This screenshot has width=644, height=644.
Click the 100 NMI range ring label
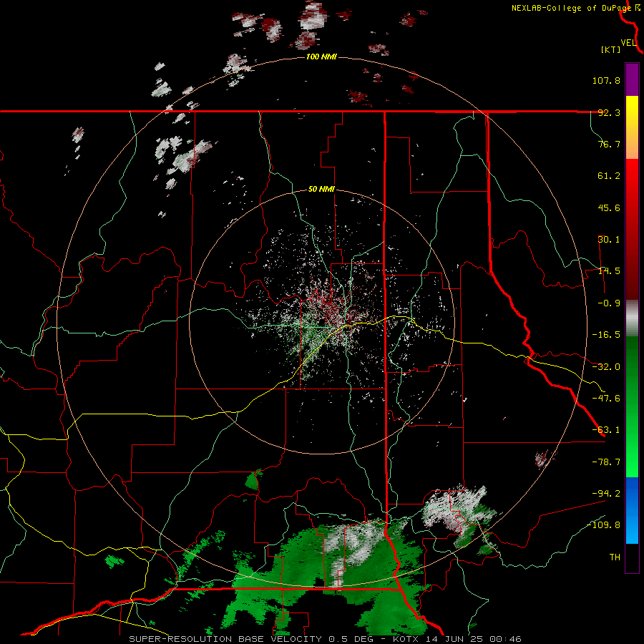tap(321, 57)
